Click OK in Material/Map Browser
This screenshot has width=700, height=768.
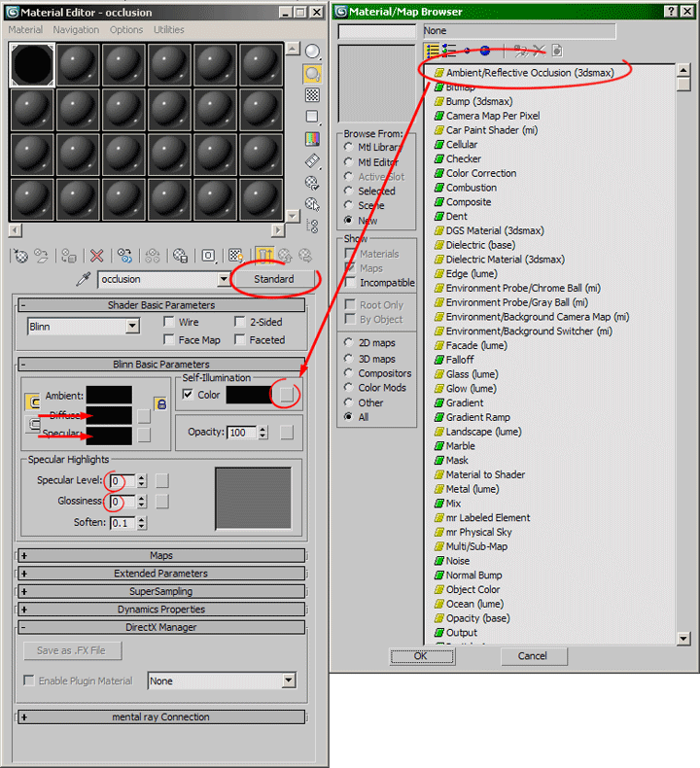pos(421,656)
